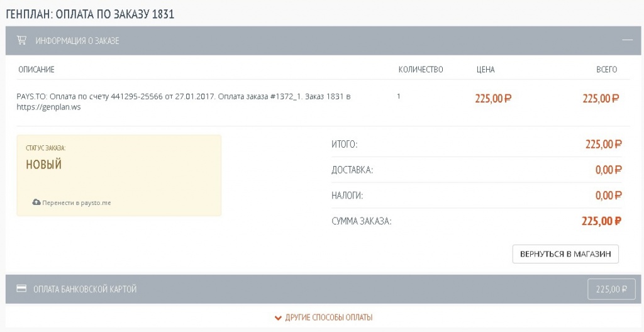Click the НОВЫЙ order status text

[x=44, y=165]
